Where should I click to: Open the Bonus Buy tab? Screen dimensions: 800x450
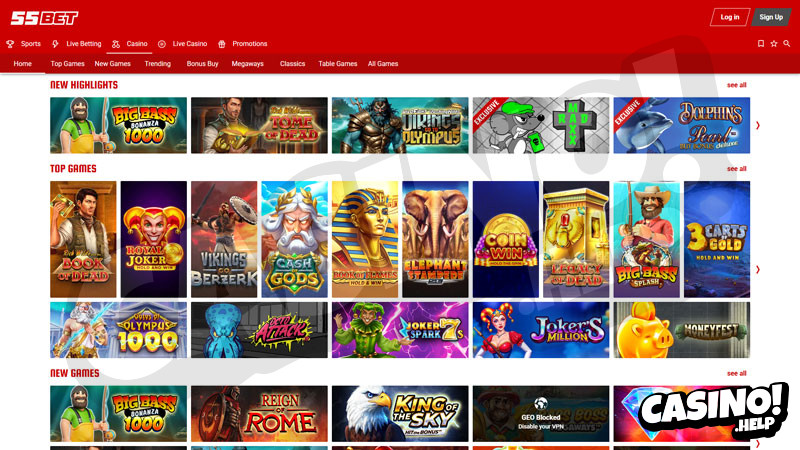tap(202, 64)
